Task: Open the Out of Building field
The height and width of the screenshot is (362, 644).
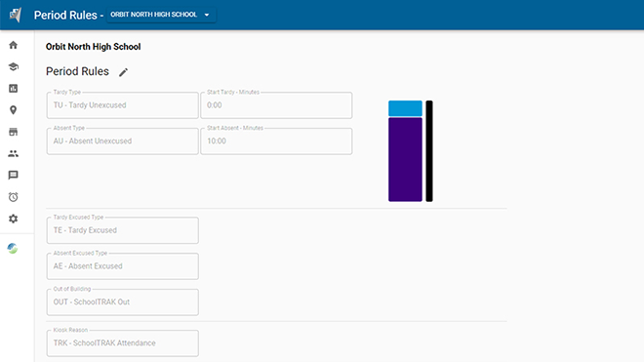Action: click(122, 302)
